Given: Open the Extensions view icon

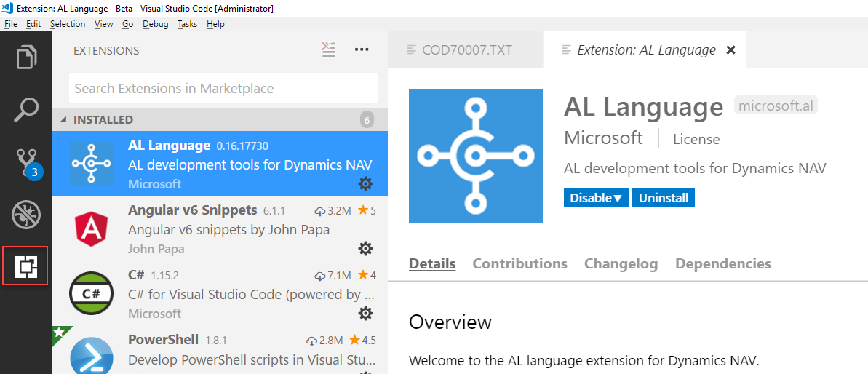Looking at the screenshot, I should pyautogui.click(x=25, y=266).
